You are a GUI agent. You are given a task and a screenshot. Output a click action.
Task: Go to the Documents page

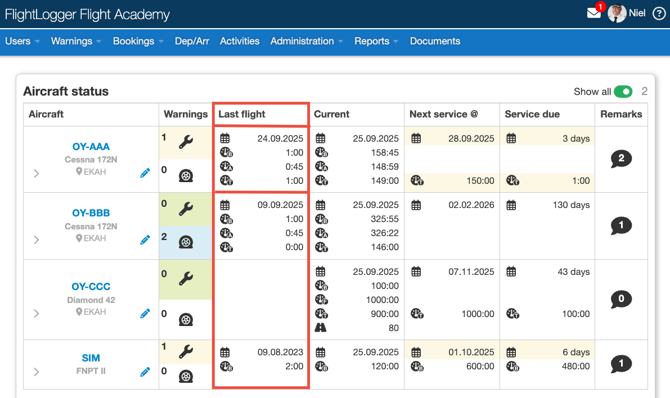point(435,41)
